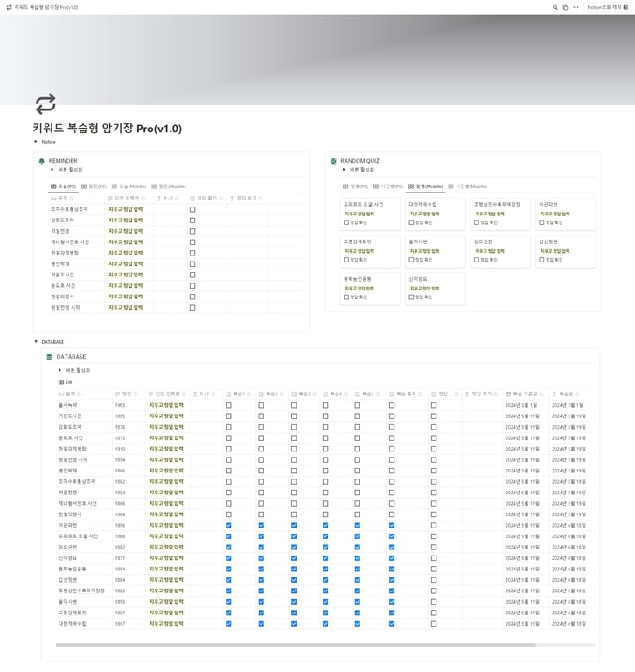Uncheck 복습 종료 box for 대한제국수립 in DATABASE
Viewport: 635px width, 672px height.
tap(392, 624)
